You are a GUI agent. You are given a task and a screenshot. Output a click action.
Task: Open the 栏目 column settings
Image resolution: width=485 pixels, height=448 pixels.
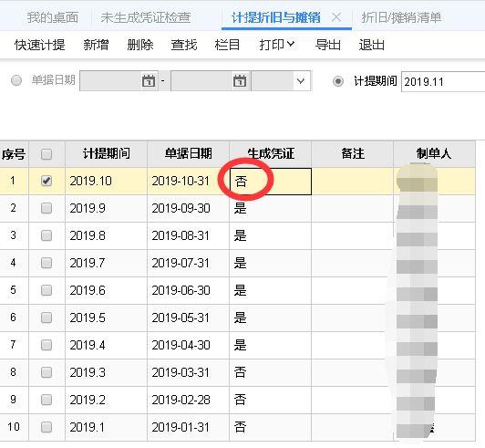227,45
